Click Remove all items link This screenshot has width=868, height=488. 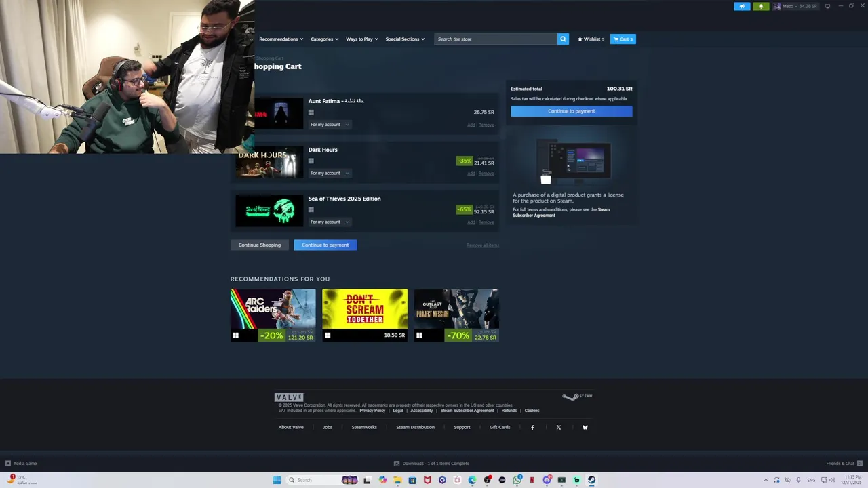click(x=483, y=245)
